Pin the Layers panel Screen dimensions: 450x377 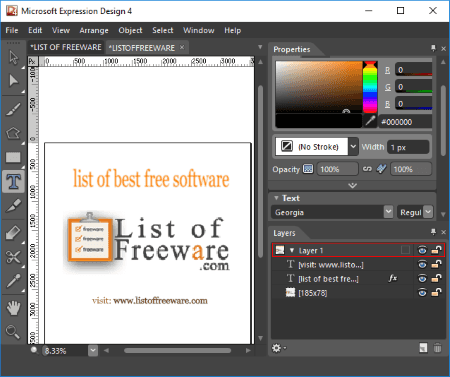[433, 232]
